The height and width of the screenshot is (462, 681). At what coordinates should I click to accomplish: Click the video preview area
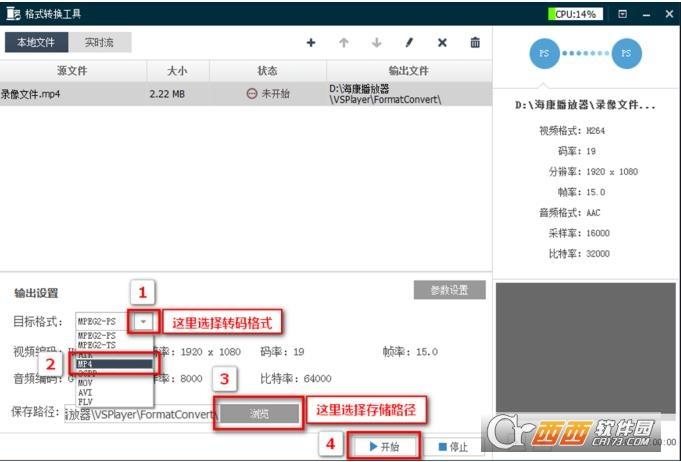click(586, 347)
